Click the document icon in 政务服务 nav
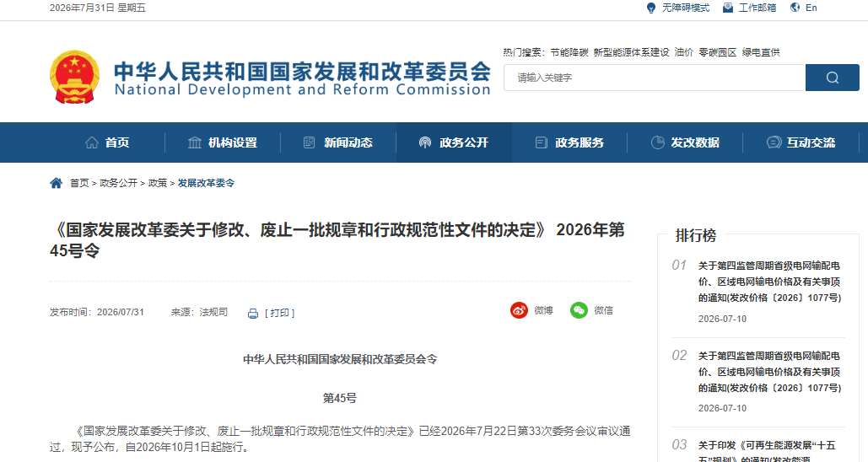 [541, 142]
